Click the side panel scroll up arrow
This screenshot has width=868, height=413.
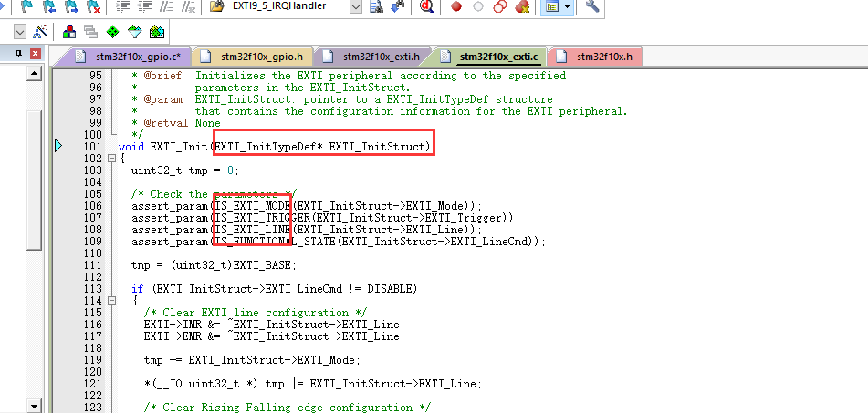35,74
